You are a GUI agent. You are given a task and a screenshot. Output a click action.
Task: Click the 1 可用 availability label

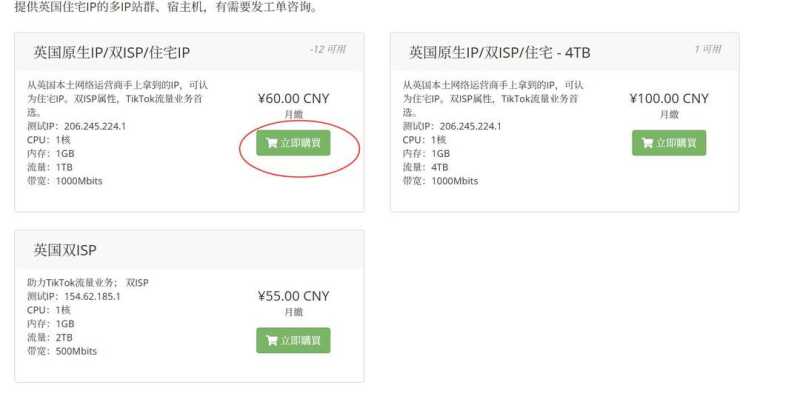coord(708,49)
